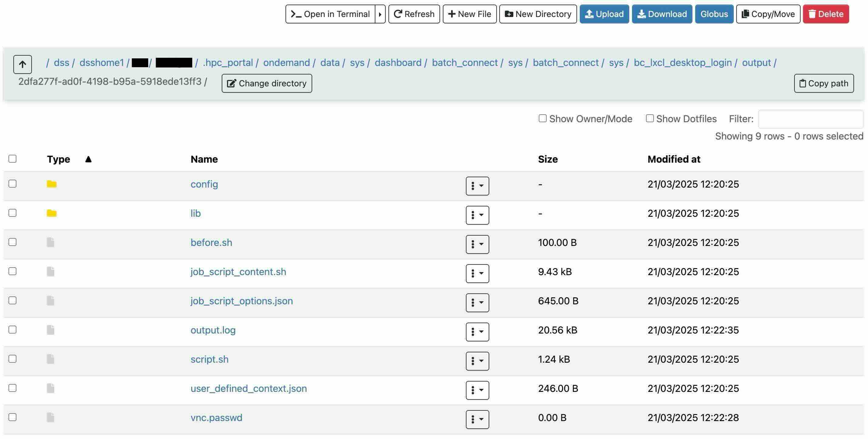Click the yellow config folder icon

[x=52, y=184]
